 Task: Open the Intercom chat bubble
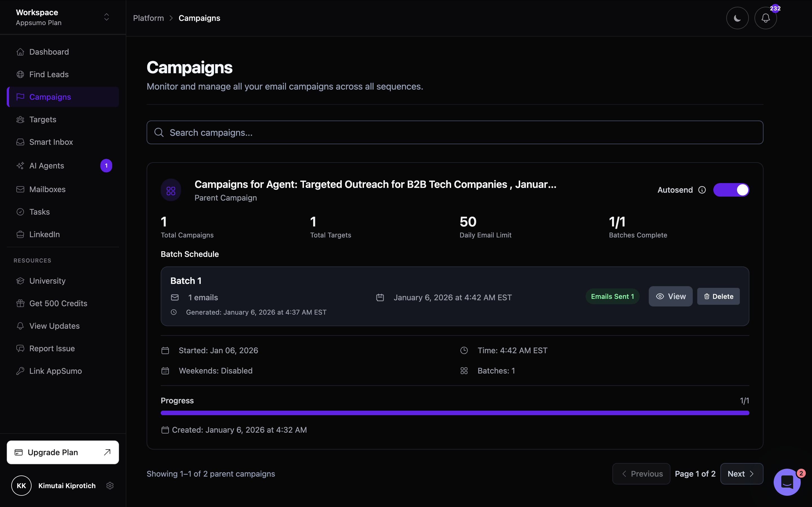tap(787, 482)
